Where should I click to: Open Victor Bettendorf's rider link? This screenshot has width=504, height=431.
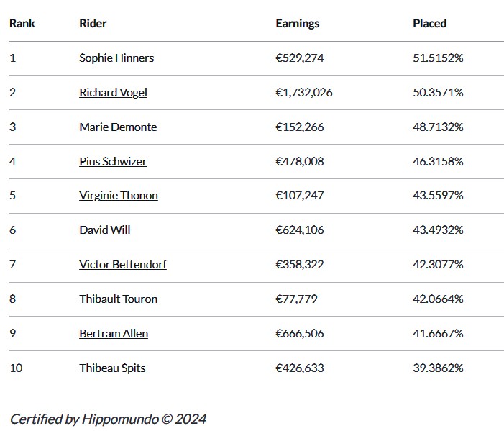(x=123, y=265)
